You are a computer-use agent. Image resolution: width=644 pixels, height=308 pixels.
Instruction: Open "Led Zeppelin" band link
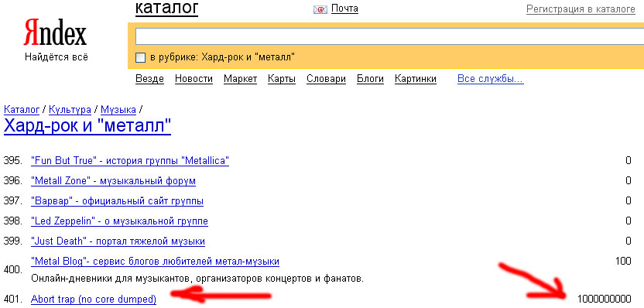pos(119,221)
